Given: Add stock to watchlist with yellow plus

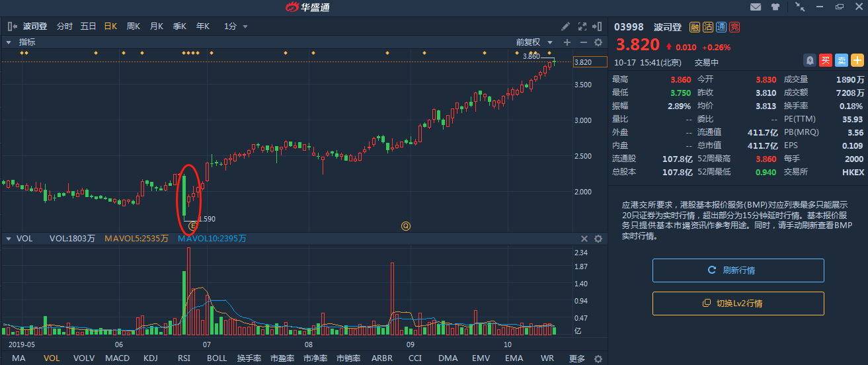Looking at the screenshot, I should point(857,60).
